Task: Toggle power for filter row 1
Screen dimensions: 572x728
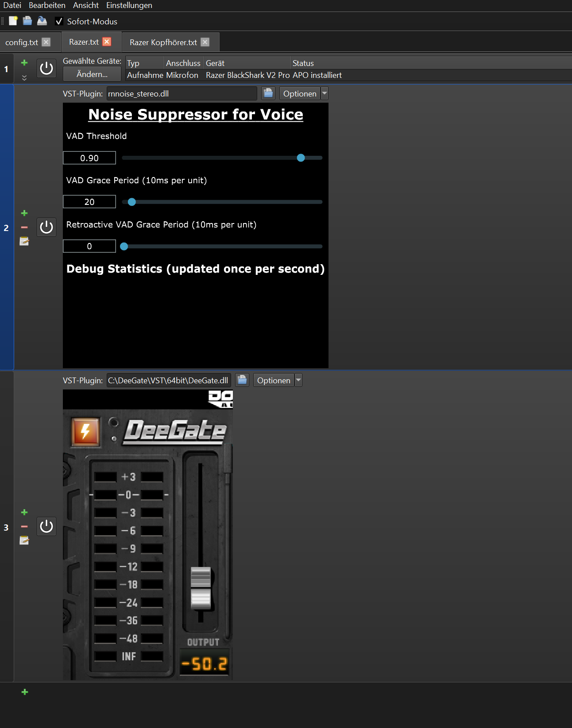Action: click(x=46, y=68)
